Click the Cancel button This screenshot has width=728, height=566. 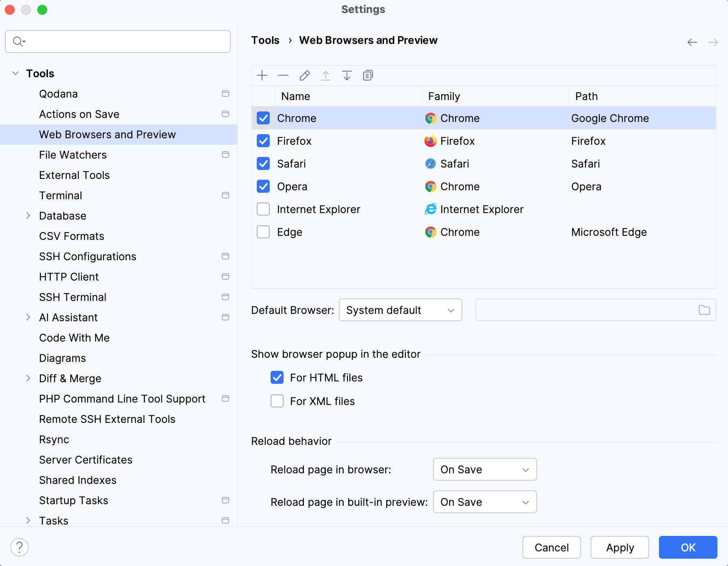[551, 547]
